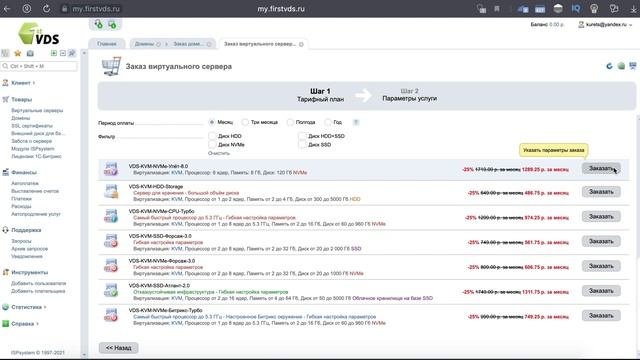
Task: Open Запросы under Поддержка
Action: click(21, 241)
